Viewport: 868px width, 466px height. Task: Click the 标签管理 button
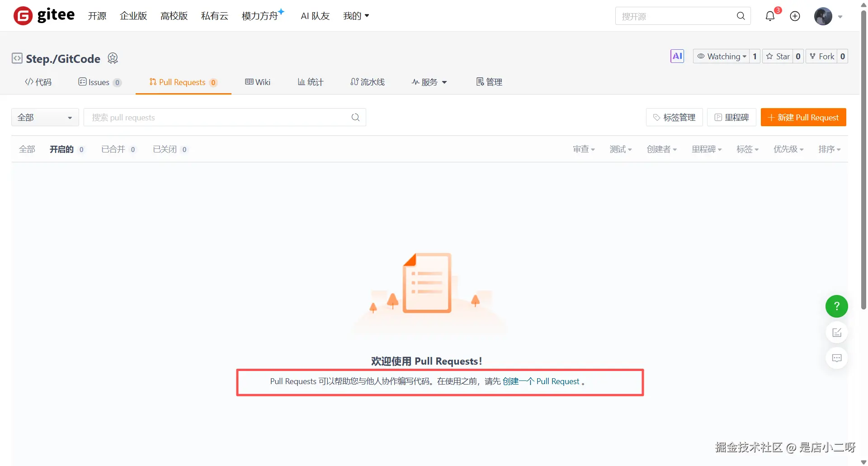[x=674, y=117]
